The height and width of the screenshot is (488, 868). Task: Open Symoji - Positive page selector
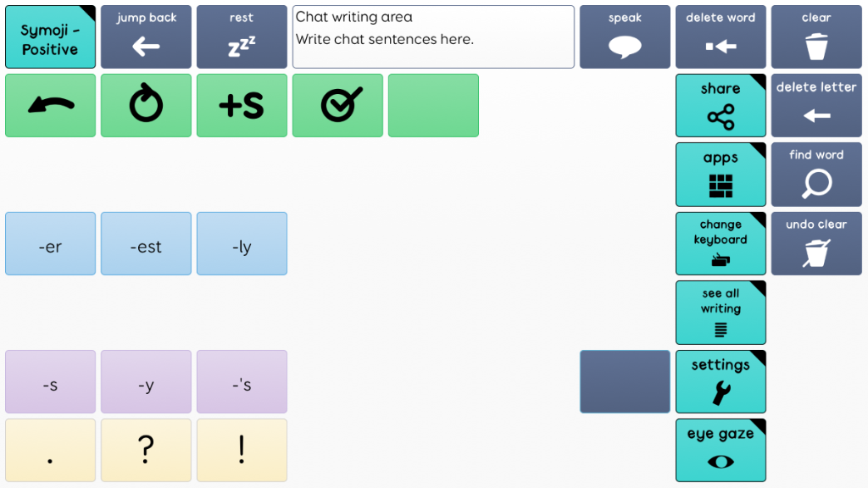click(50, 37)
